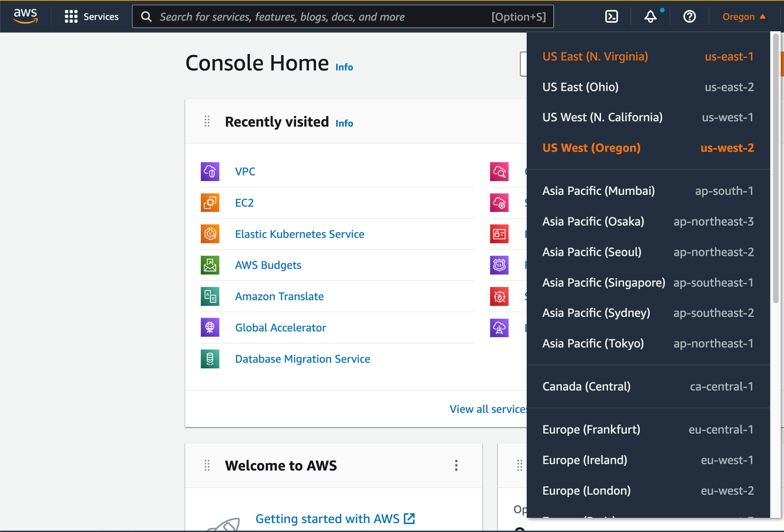Open the CloudShell terminal icon
Screen dimensions: 784x532
611,17
